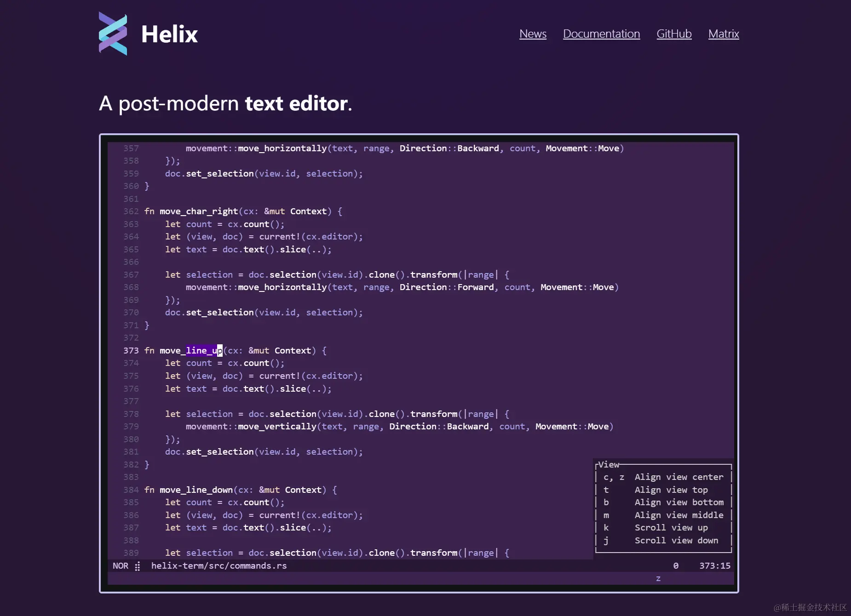This screenshot has width=851, height=616.
Task: Click 'doc.set_selection' on line 381
Action: coord(209,452)
